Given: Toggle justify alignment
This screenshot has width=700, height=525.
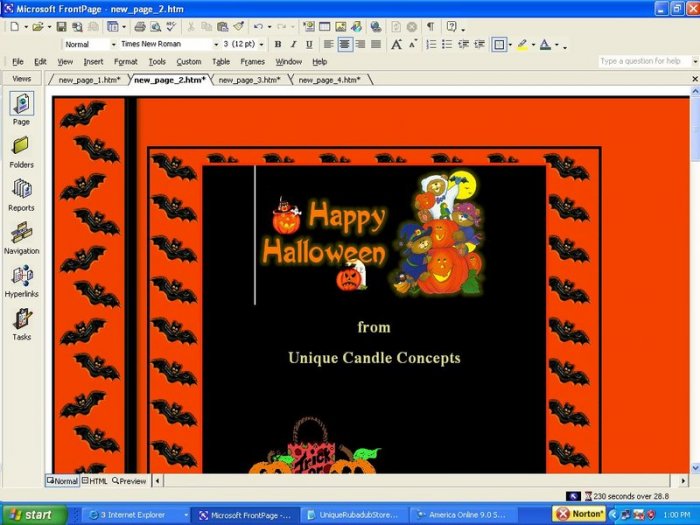Looking at the screenshot, I should click(x=376, y=44).
